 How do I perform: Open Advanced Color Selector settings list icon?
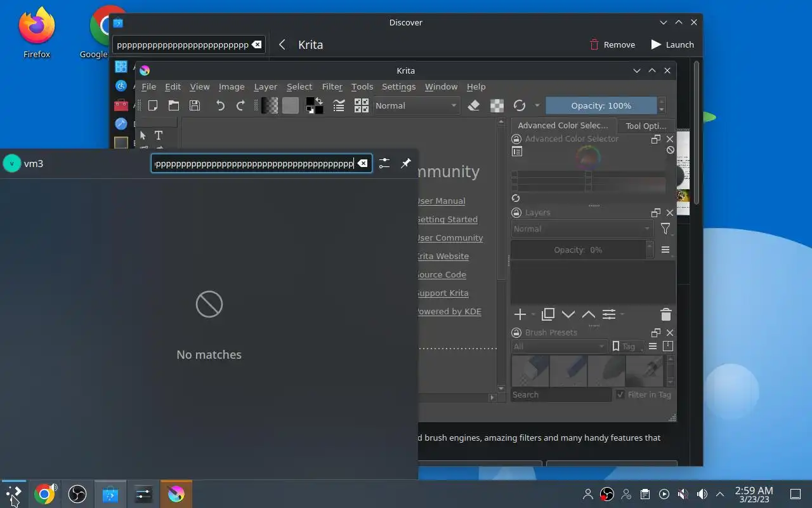click(x=517, y=151)
